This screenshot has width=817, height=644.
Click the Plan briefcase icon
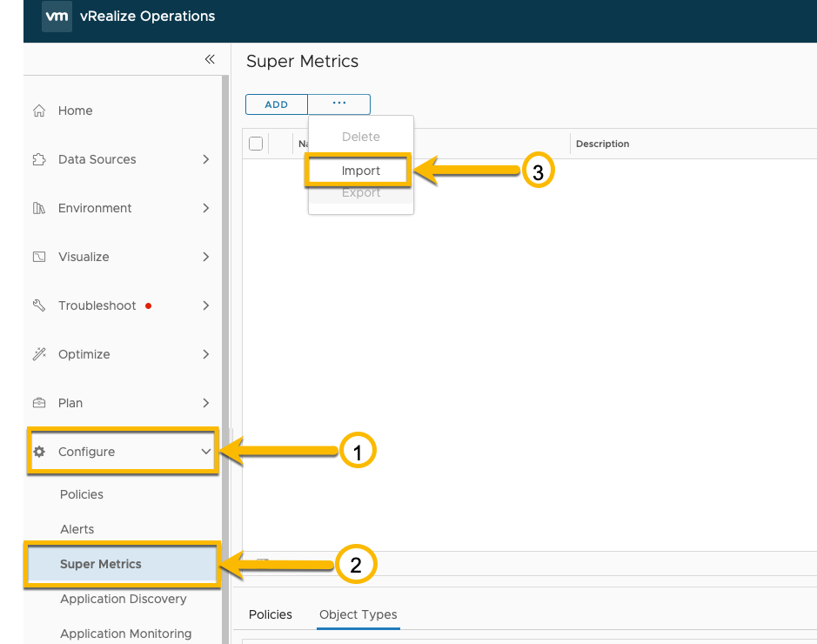(39, 403)
